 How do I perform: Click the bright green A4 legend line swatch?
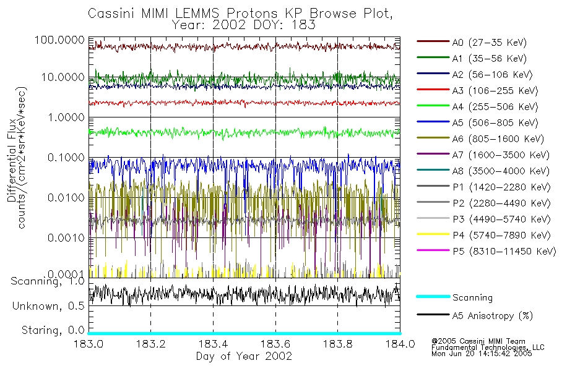[x=433, y=106]
